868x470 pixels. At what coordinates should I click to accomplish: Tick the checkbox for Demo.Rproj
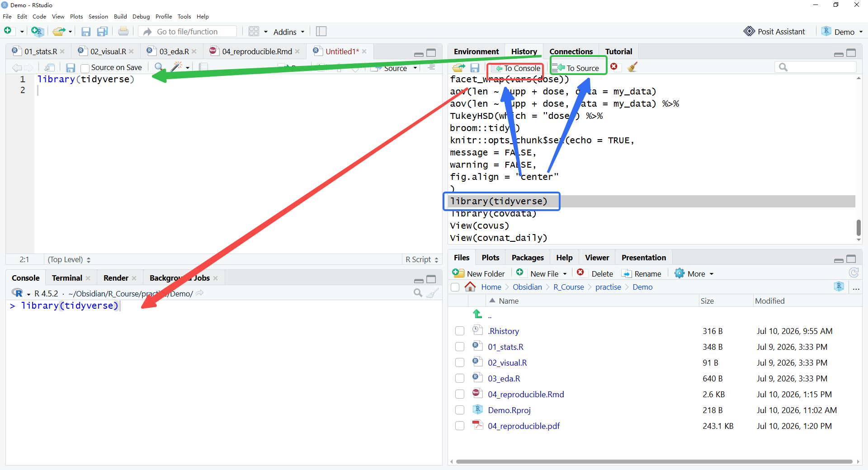coord(460,410)
